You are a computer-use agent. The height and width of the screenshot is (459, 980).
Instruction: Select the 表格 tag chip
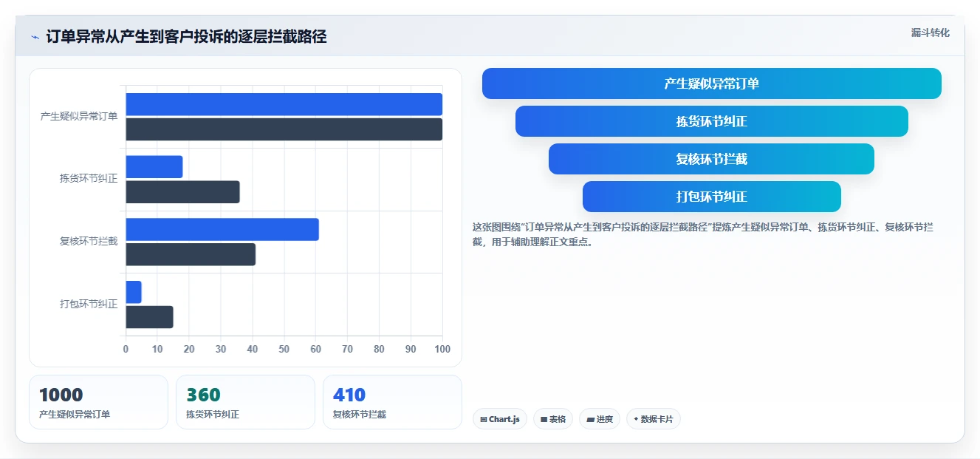coord(553,419)
